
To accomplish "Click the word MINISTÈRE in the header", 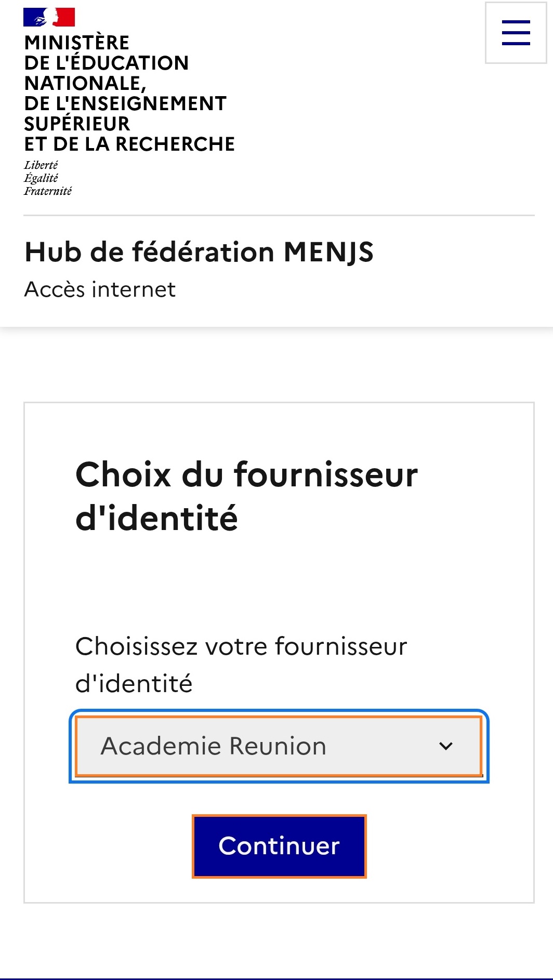I will [x=77, y=43].
